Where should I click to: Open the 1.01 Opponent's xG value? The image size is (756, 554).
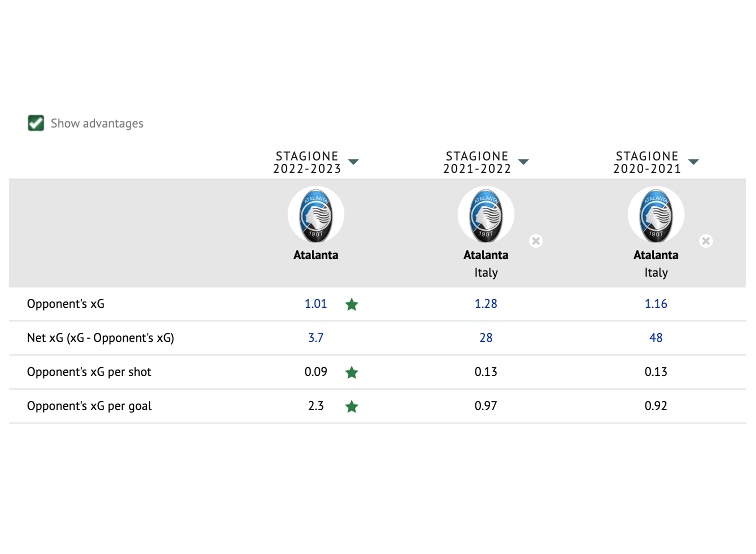tap(316, 304)
